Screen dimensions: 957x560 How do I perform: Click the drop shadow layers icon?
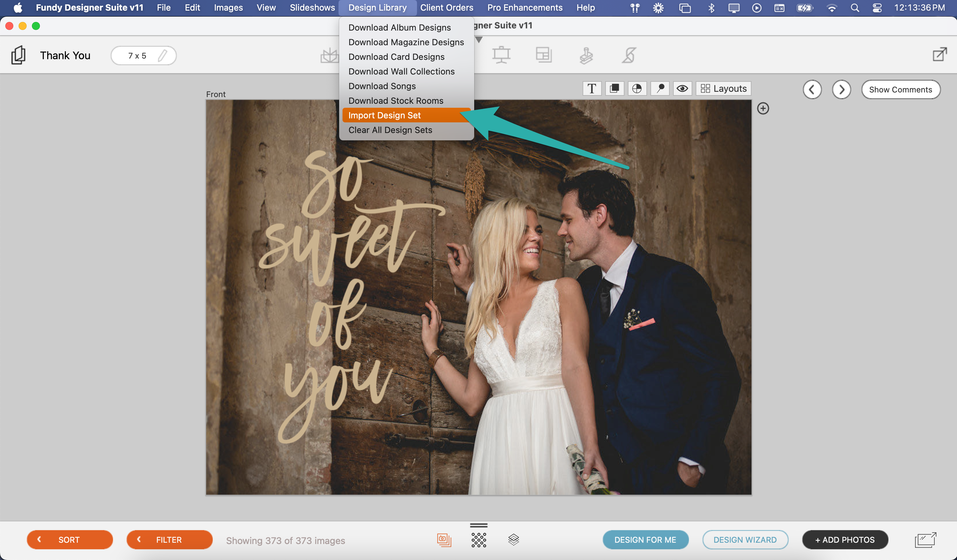click(615, 88)
